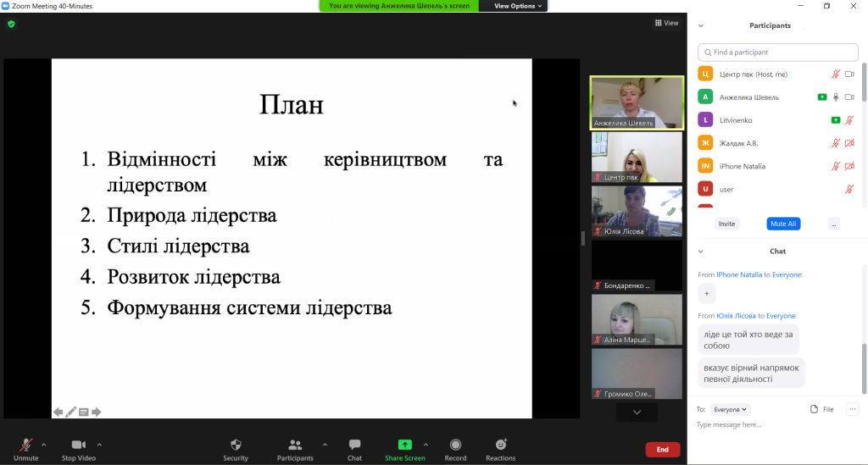
Task: Toggle the Chat panel from toolbar
Action: click(354, 446)
